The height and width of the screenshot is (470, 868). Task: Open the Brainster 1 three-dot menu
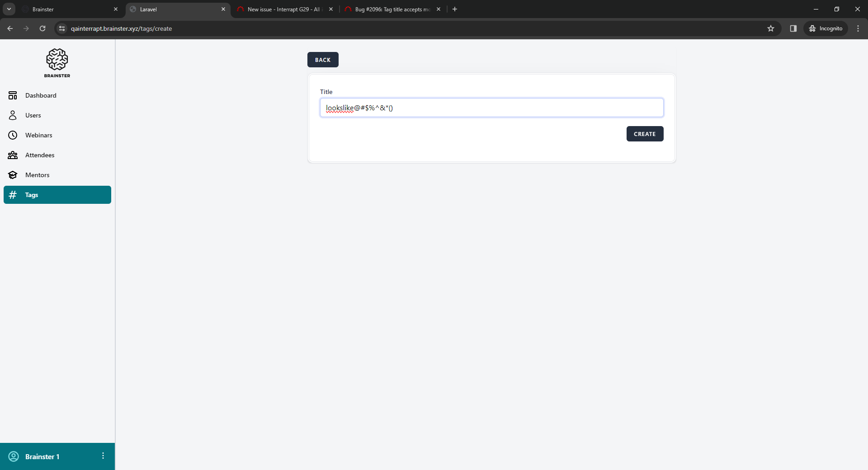pos(103,456)
